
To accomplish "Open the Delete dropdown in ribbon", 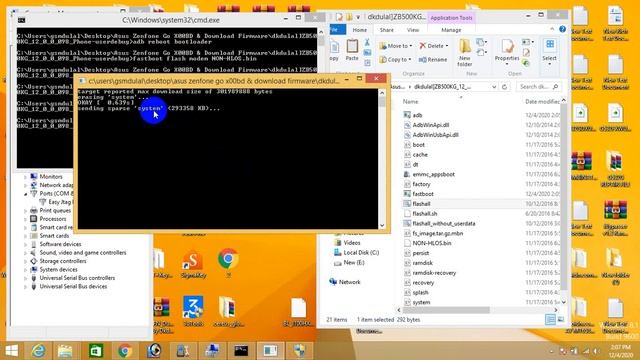I will tap(434, 46).
